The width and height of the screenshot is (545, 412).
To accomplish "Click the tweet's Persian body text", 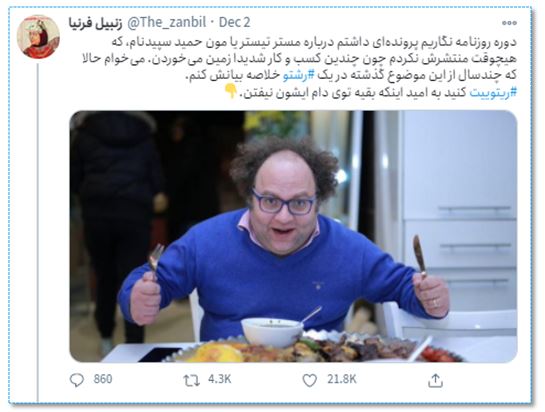I will 299,67.
